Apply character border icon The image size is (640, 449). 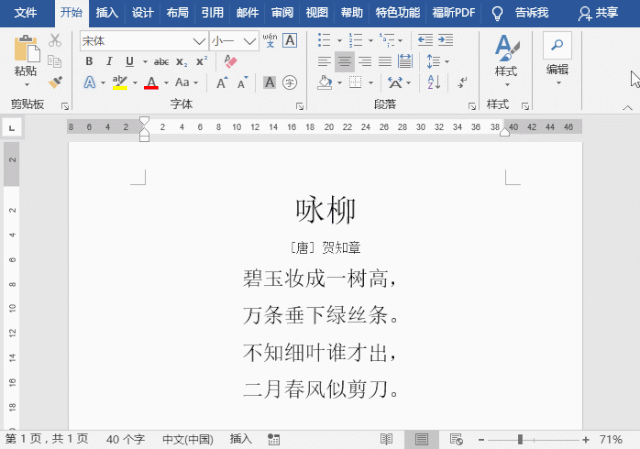[290, 41]
